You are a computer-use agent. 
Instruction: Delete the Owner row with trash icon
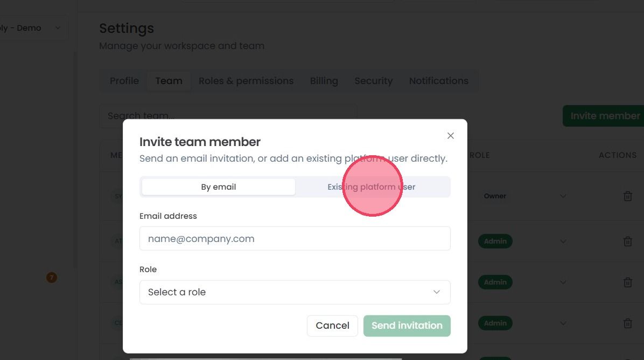click(x=627, y=196)
